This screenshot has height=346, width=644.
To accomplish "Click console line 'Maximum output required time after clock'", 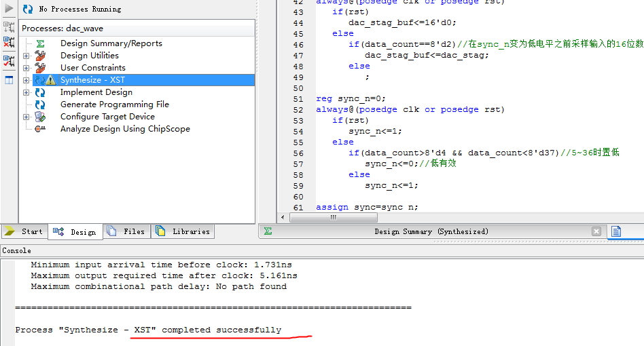I will click(x=164, y=276).
